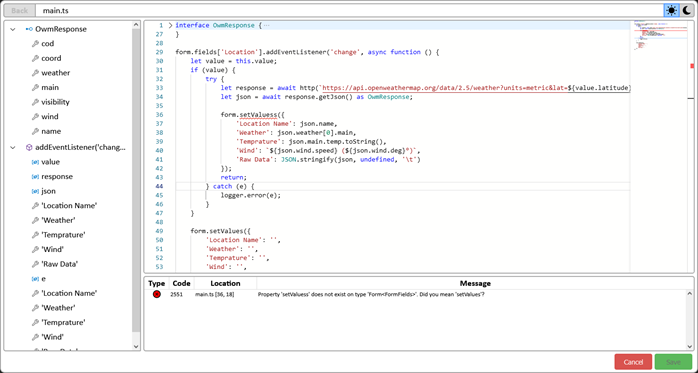Click the wrench icon beside visibility
Screen dimensions: 698x373
click(x=35, y=102)
